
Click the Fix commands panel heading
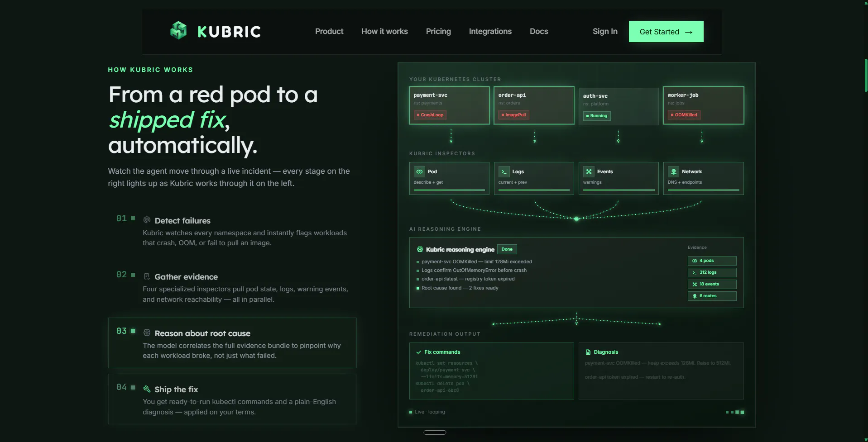442,352
